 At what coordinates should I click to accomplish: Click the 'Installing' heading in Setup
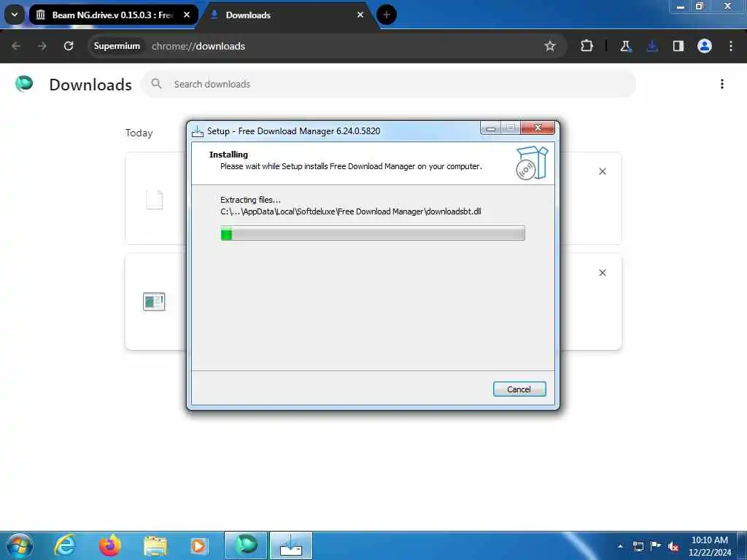pos(228,155)
